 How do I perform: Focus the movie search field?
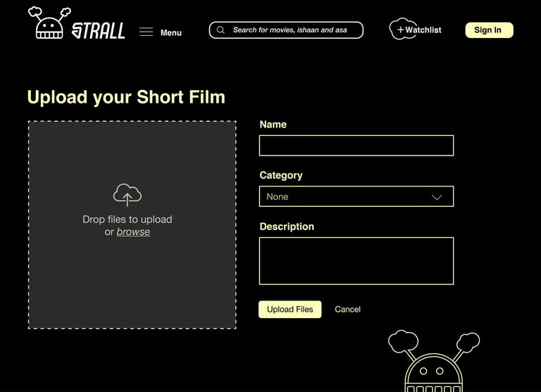click(x=286, y=30)
